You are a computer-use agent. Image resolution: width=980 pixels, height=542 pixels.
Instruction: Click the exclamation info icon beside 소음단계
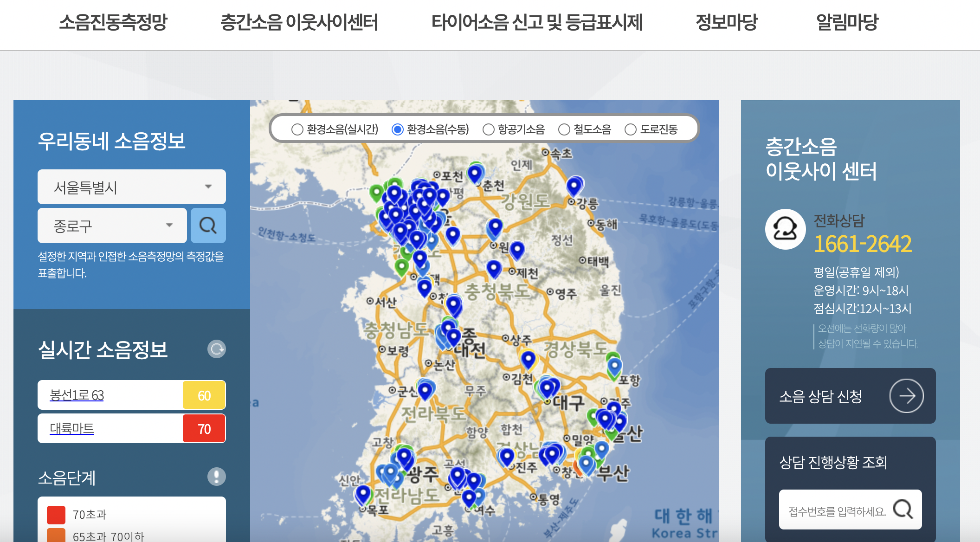click(216, 477)
